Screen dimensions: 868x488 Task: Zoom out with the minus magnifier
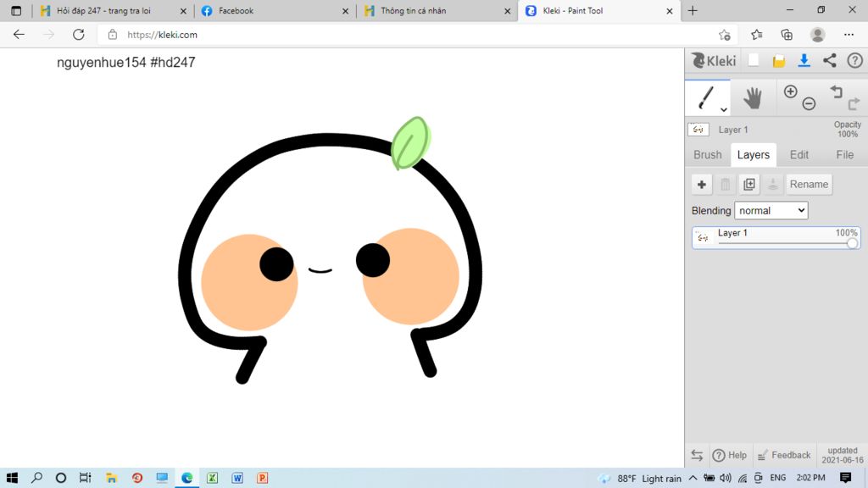point(809,103)
